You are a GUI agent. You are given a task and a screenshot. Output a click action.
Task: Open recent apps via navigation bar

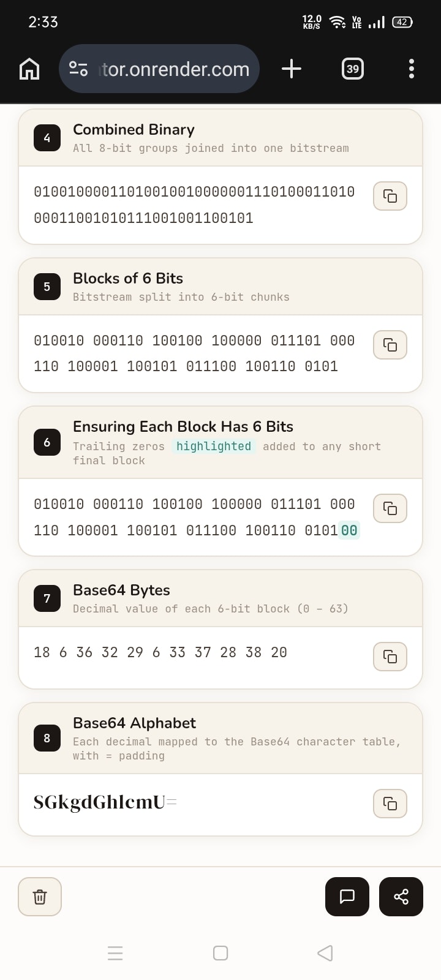(115, 953)
